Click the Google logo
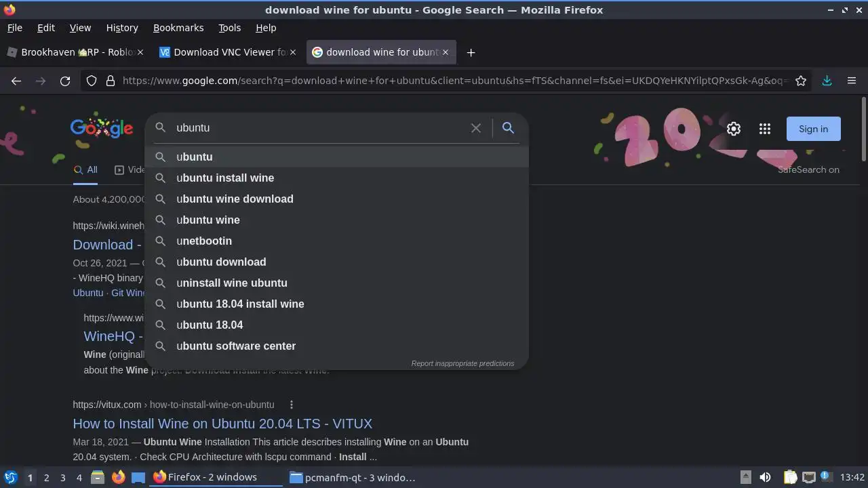The image size is (868, 488). (x=102, y=128)
